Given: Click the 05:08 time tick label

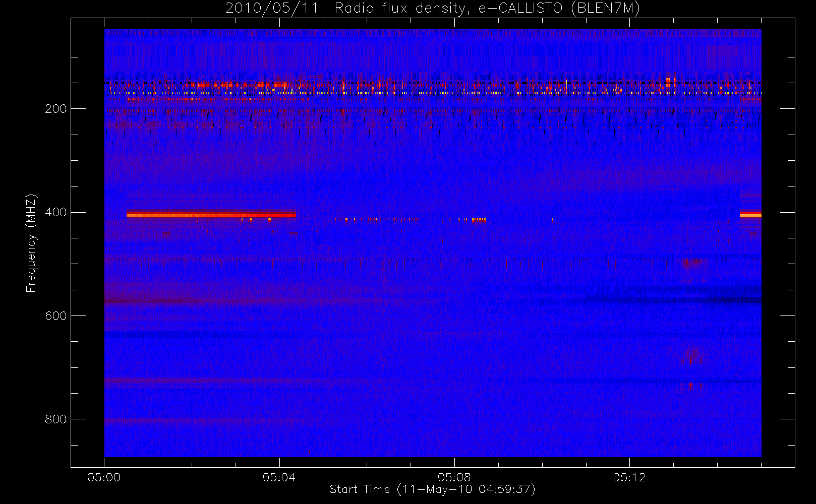Looking at the screenshot, I should click(454, 477).
